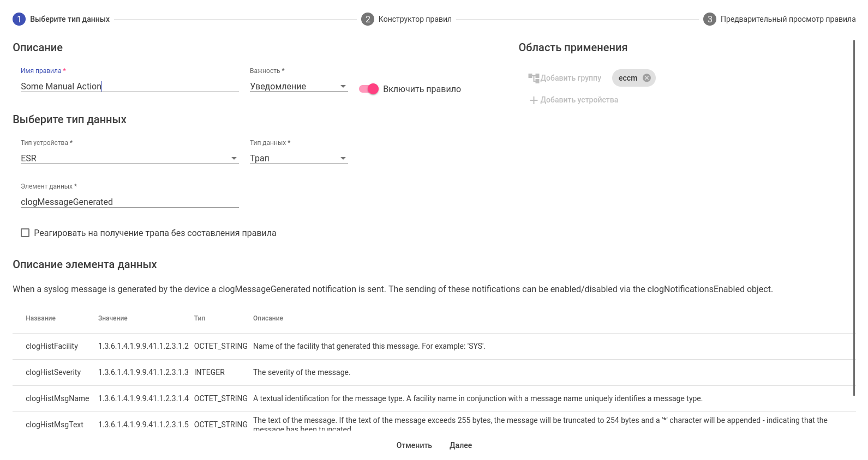Click the group tree icon beside Добавить группу
The width and height of the screenshot is (868, 460).
click(x=534, y=78)
